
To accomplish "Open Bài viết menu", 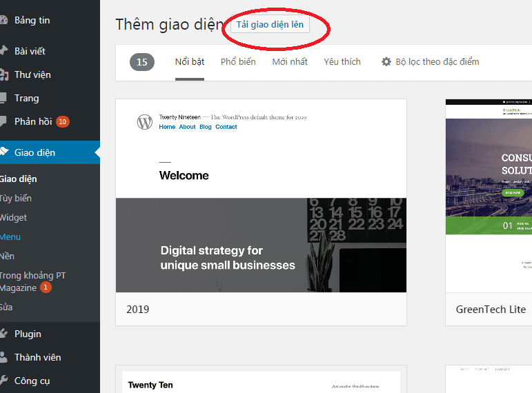I will coord(30,51).
